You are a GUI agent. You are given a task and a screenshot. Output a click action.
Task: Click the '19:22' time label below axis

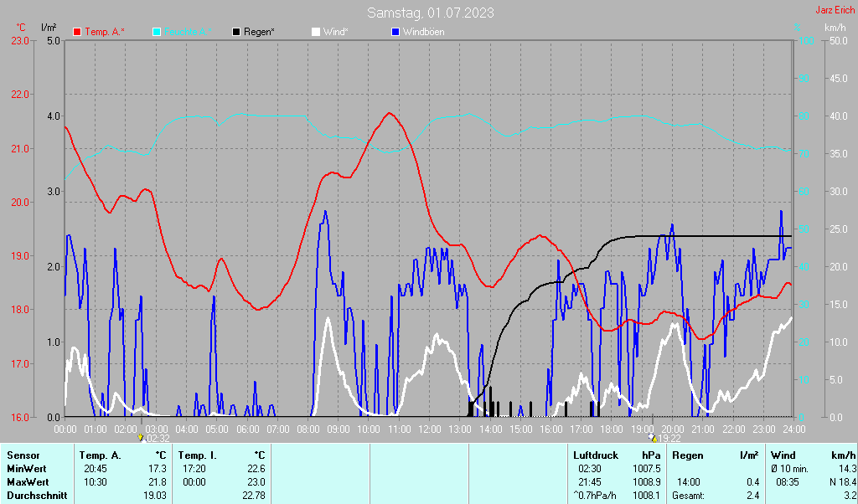(669, 439)
